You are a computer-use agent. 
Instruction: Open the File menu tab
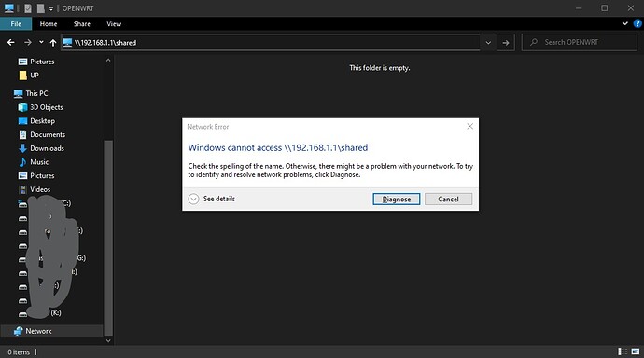(x=16, y=24)
